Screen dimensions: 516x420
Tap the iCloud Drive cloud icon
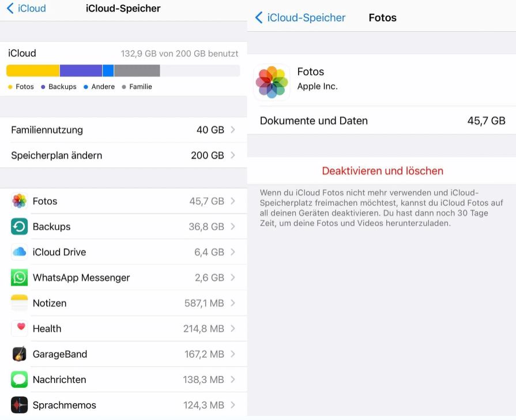pos(20,252)
